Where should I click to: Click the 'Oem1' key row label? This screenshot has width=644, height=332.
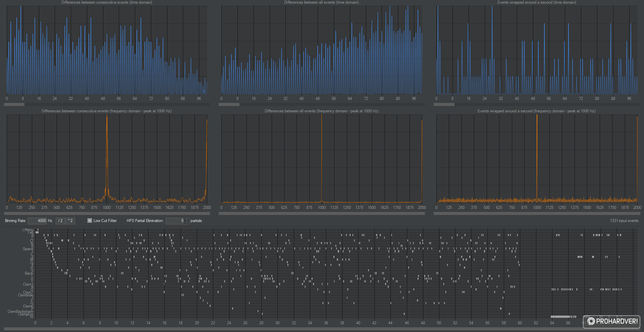coord(28,284)
